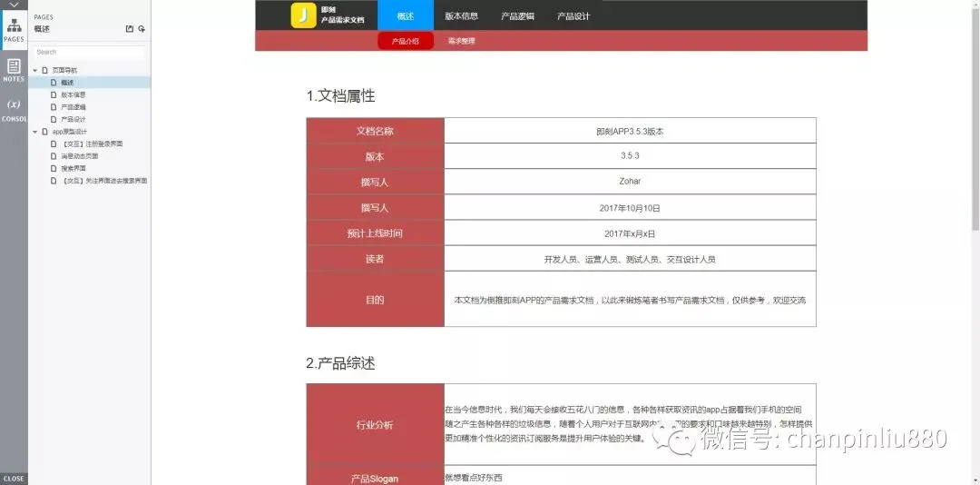Viewport: 980px width, 485px height.
Task: Click the 读者 header cell
Action: tap(375, 259)
